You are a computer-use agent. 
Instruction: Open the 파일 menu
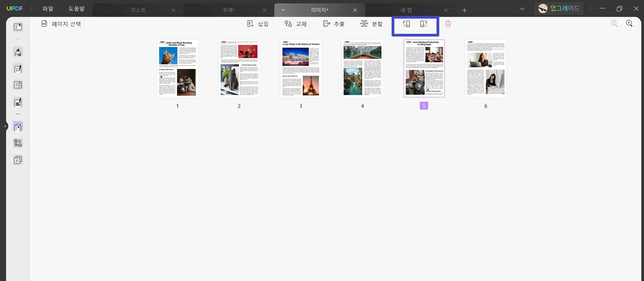click(48, 9)
